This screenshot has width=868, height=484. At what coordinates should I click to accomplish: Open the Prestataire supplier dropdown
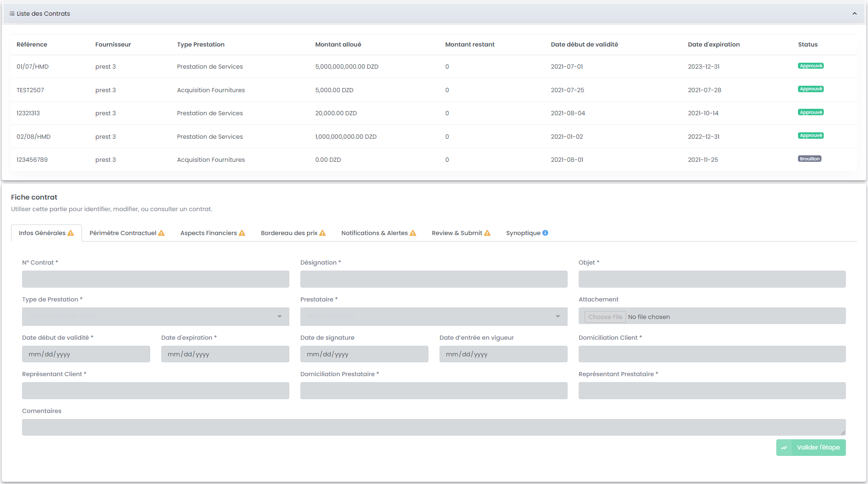click(434, 316)
